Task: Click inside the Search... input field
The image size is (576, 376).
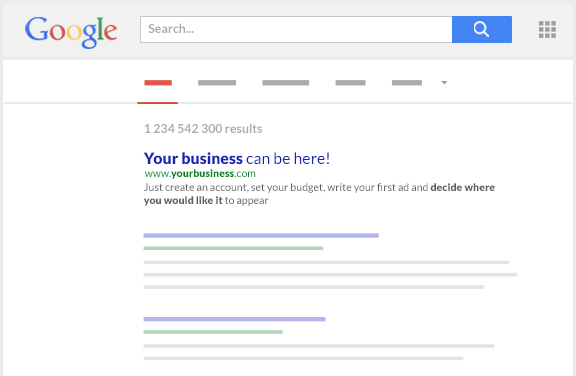Action: [x=296, y=29]
